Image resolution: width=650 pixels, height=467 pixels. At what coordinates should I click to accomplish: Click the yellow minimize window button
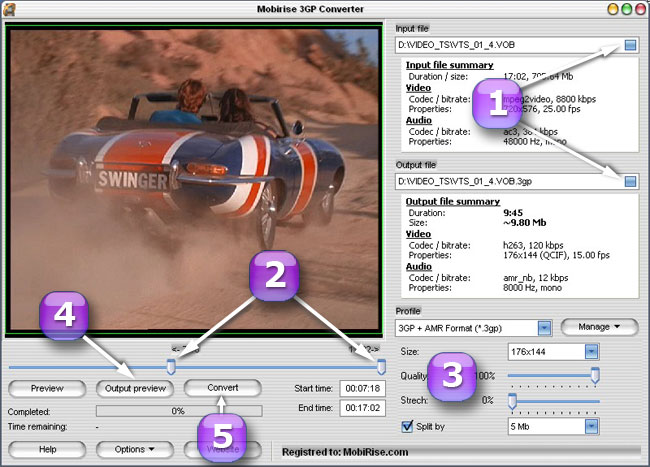[613, 9]
